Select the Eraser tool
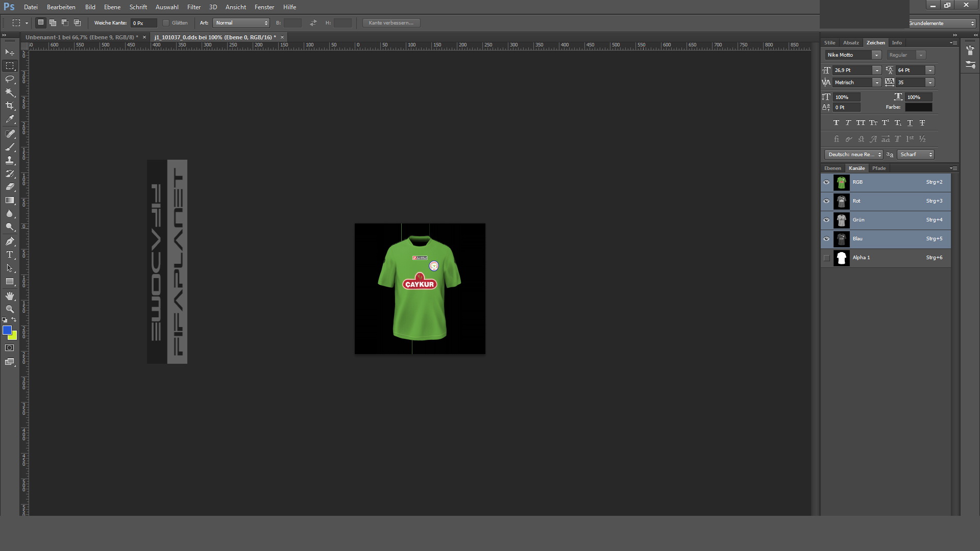This screenshot has width=980, height=551. click(10, 187)
